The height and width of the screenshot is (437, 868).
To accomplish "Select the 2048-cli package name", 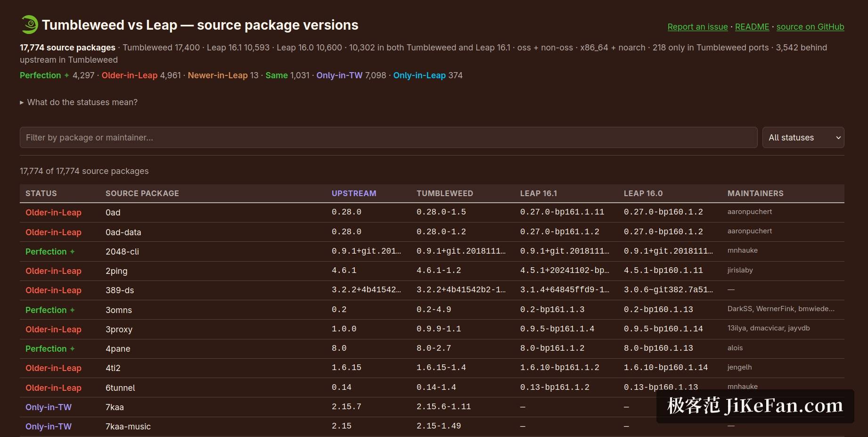I will click(122, 252).
